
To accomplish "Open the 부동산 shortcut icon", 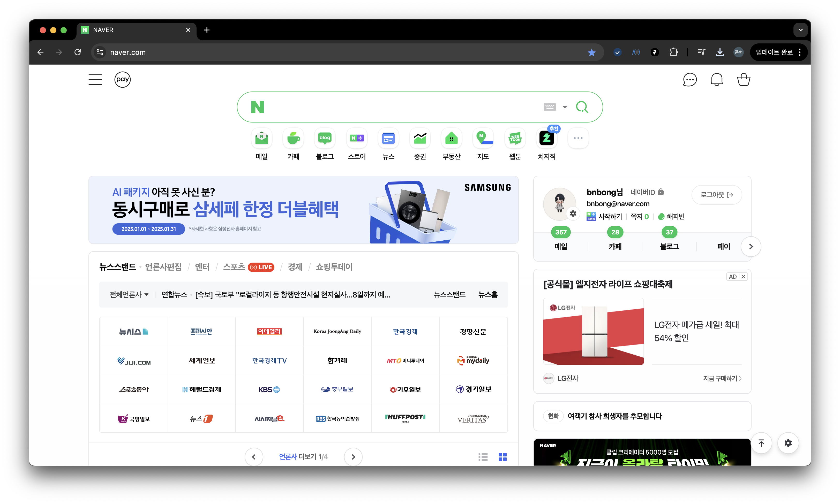I will pos(452,138).
